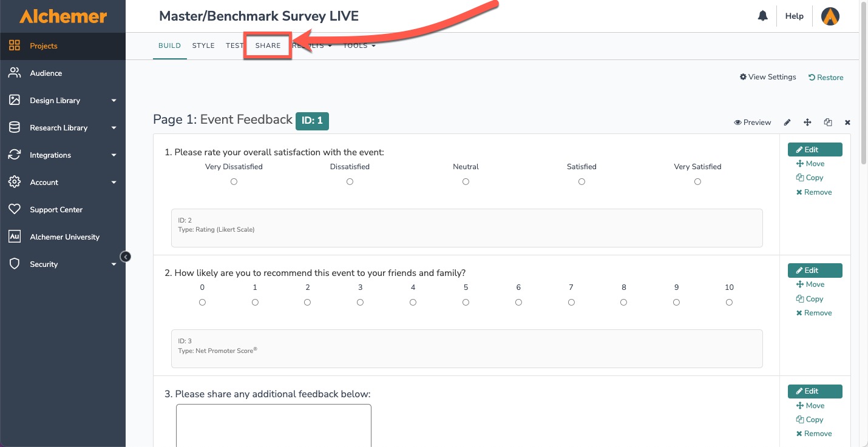Click the copy page icon
Viewport: 868px width, 447px height.
(828, 123)
